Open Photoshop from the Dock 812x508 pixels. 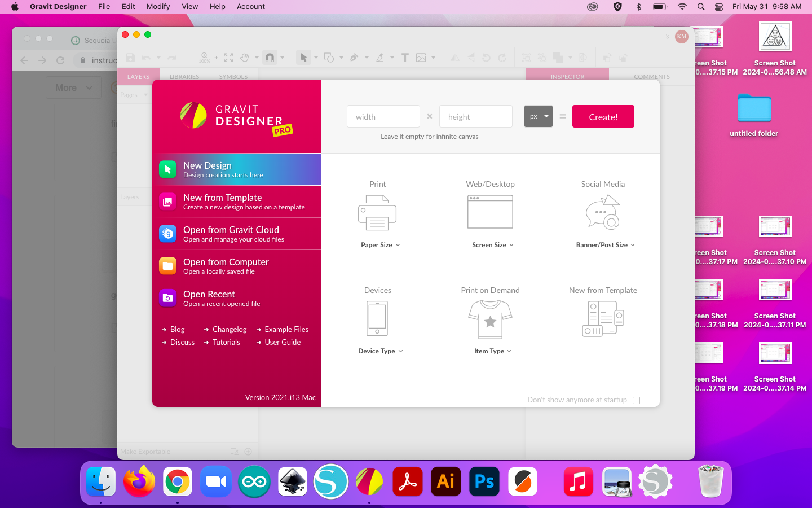pyautogui.click(x=484, y=481)
